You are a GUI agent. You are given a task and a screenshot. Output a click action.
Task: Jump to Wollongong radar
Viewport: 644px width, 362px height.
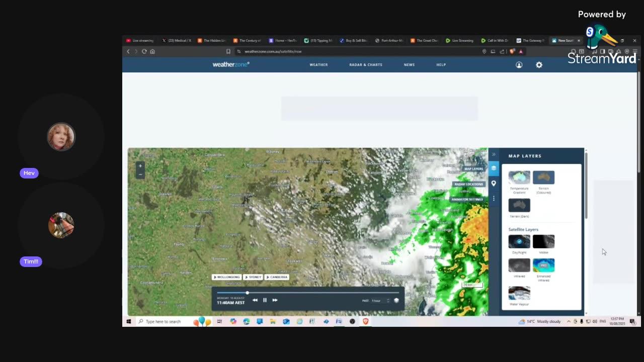click(227, 277)
